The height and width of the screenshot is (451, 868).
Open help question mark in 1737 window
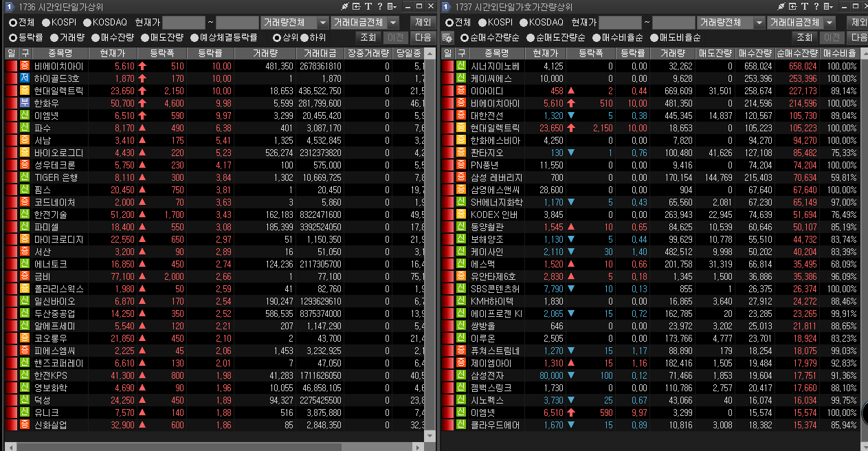817,6
